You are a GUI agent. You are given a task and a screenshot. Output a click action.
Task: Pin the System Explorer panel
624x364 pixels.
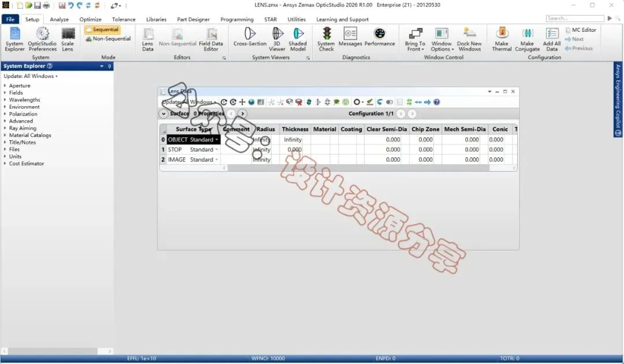(x=109, y=66)
